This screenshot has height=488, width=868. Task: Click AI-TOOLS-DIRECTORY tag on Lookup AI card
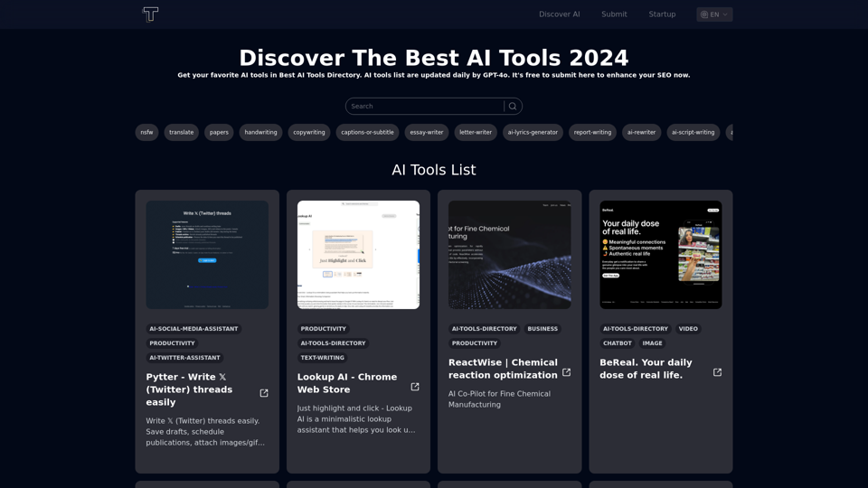(334, 343)
